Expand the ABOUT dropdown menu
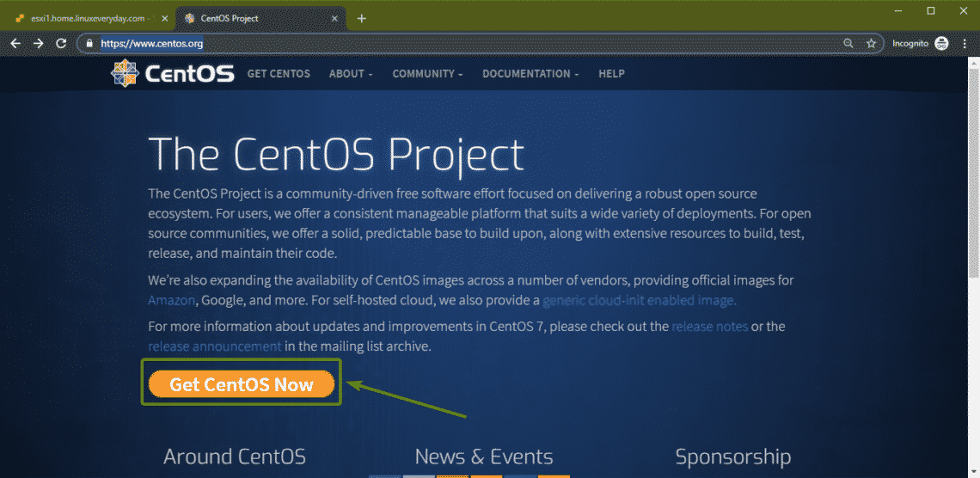The image size is (980, 478). [x=352, y=74]
